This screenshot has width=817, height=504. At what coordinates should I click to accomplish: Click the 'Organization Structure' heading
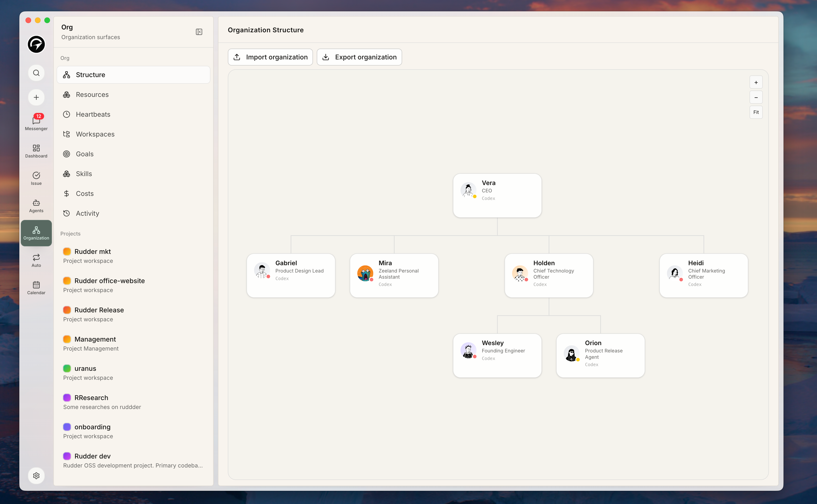pyautogui.click(x=265, y=30)
